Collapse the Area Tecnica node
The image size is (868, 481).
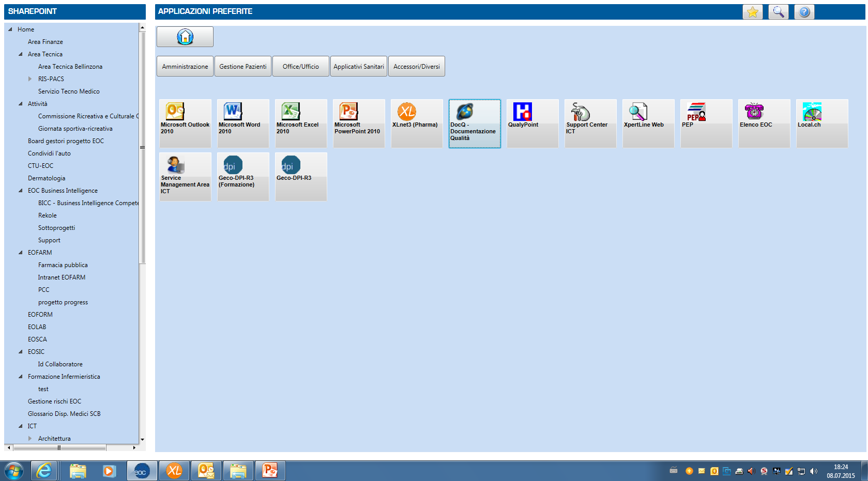click(21, 54)
